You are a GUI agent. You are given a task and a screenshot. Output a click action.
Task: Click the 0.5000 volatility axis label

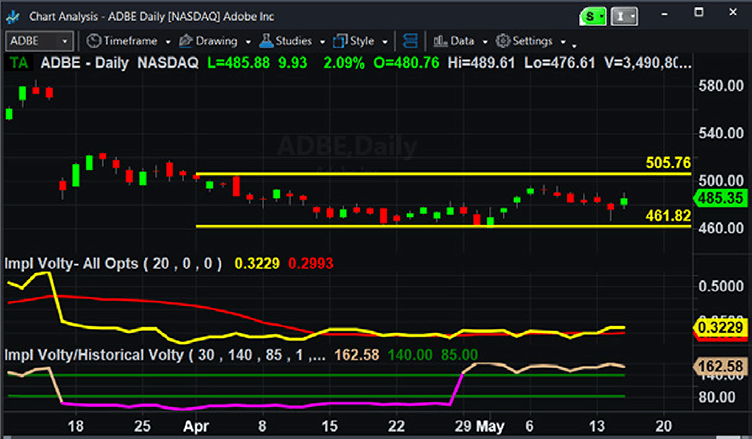click(x=721, y=287)
